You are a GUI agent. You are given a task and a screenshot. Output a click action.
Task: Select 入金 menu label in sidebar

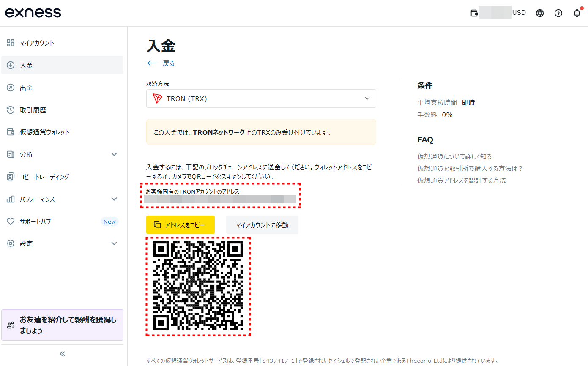26,65
